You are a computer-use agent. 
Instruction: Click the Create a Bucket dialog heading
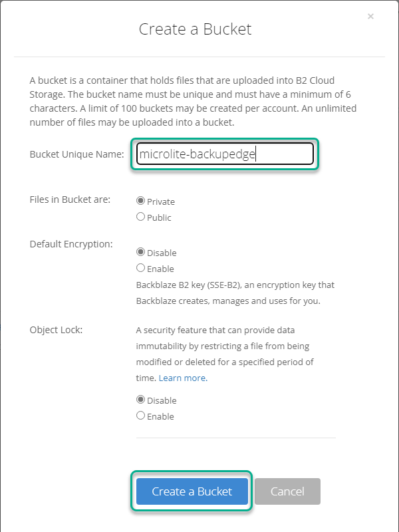[x=195, y=29]
